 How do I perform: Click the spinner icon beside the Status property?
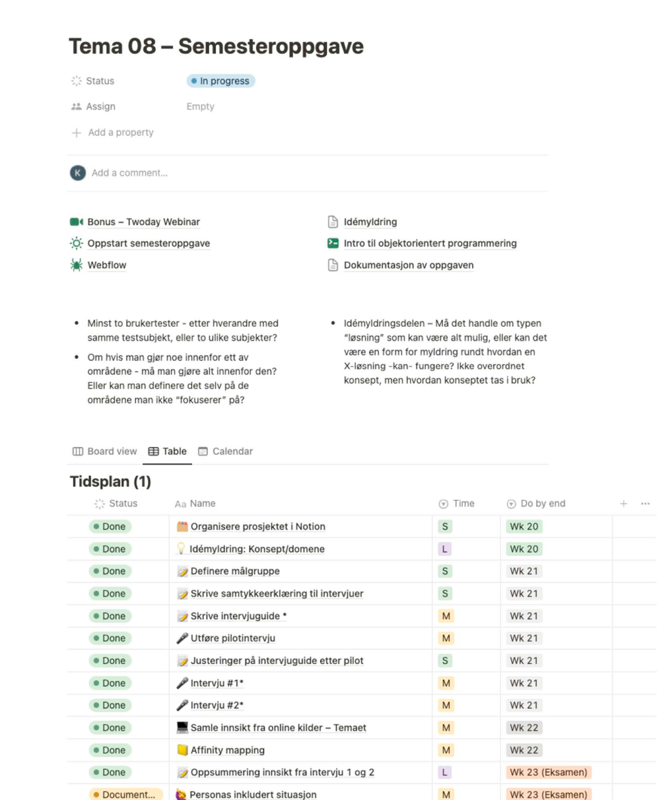click(77, 80)
